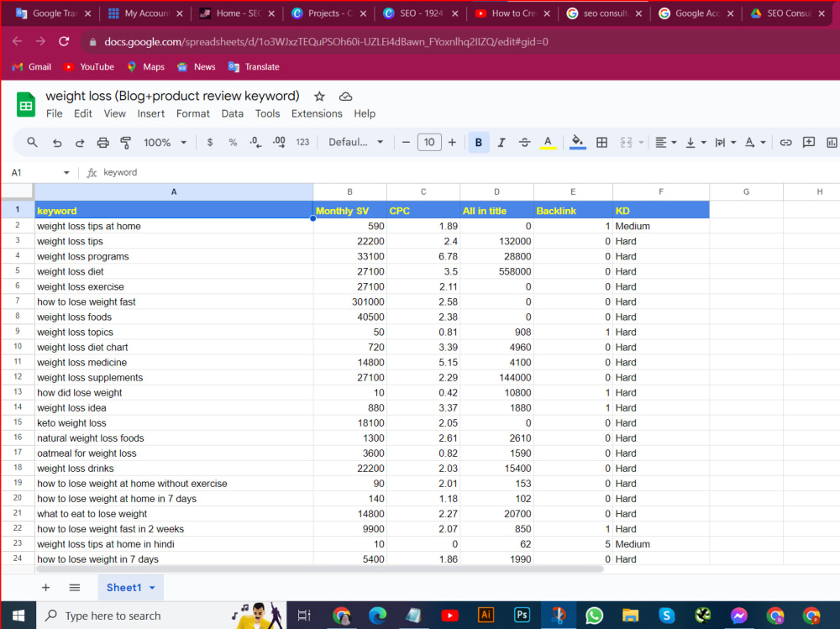
Task: Open the borders tool
Action: (x=601, y=143)
